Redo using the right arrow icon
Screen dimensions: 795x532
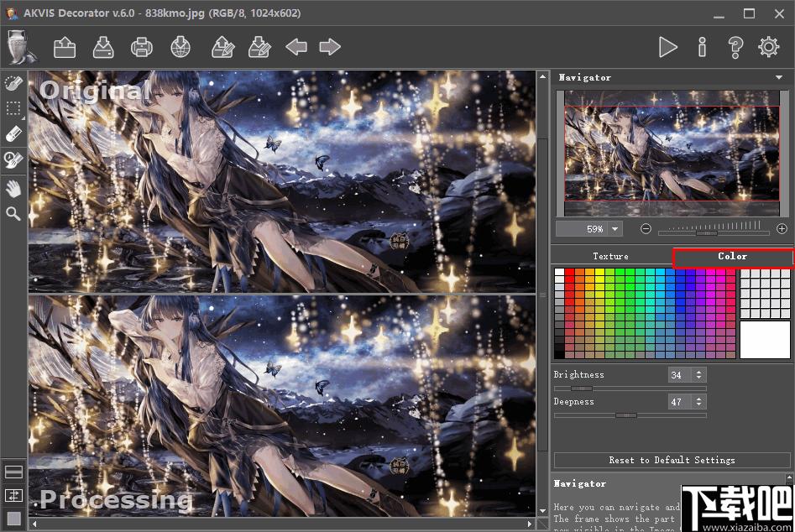click(330, 47)
